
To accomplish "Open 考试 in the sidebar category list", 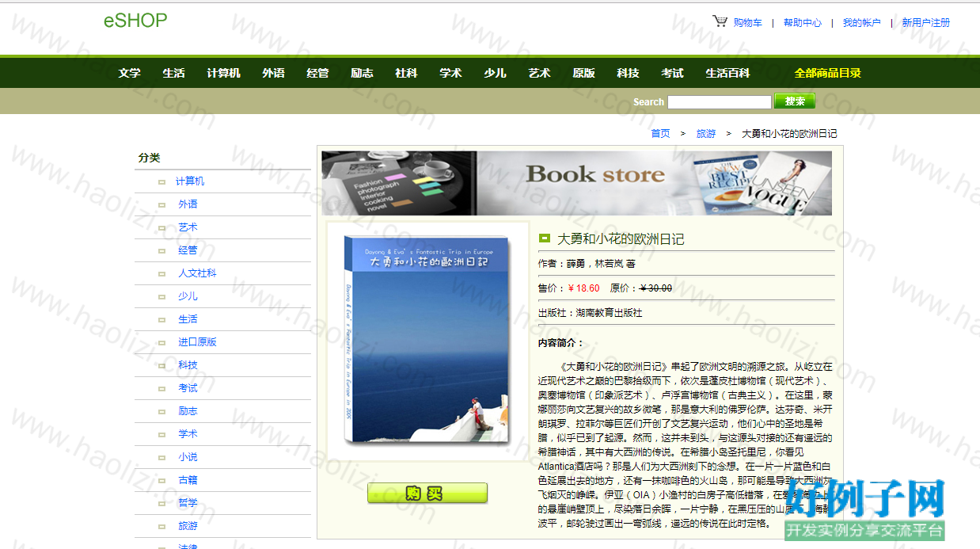I will coord(188,388).
